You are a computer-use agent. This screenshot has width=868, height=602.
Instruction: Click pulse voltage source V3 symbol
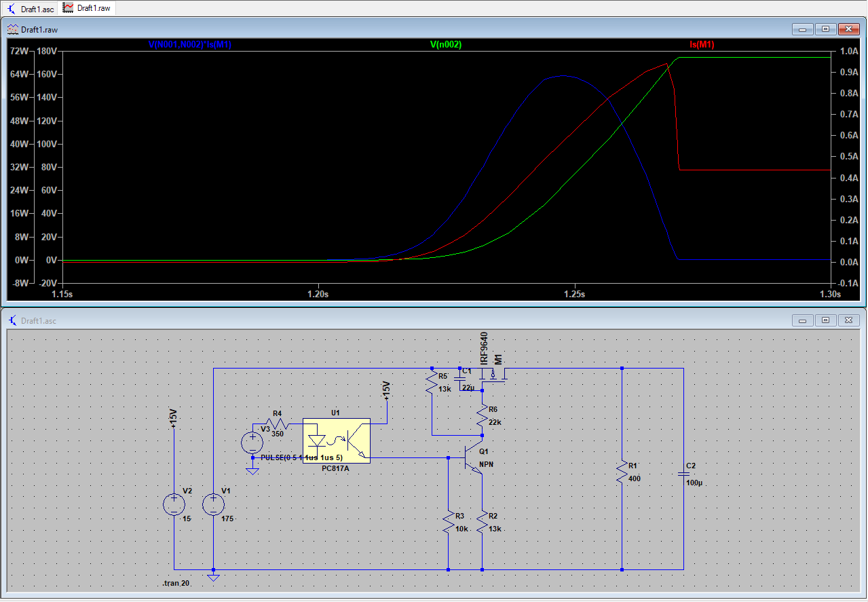pos(252,443)
